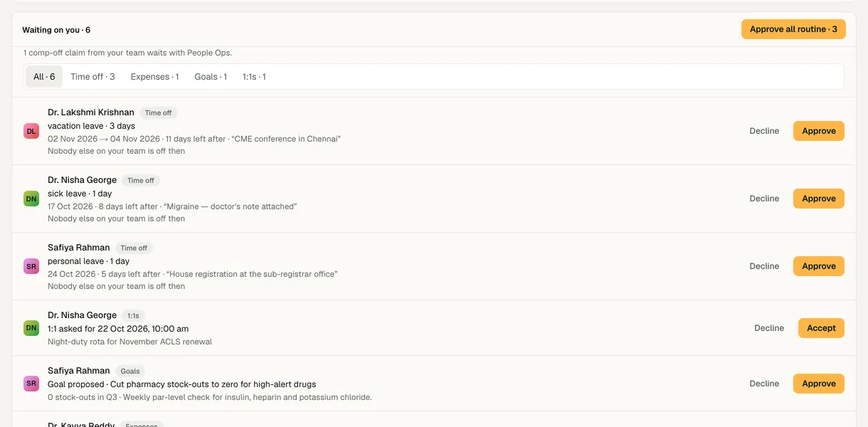Click the Migraine doctor's note detail line
Image resolution: width=868 pixels, height=427 pixels.
pos(172,206)
